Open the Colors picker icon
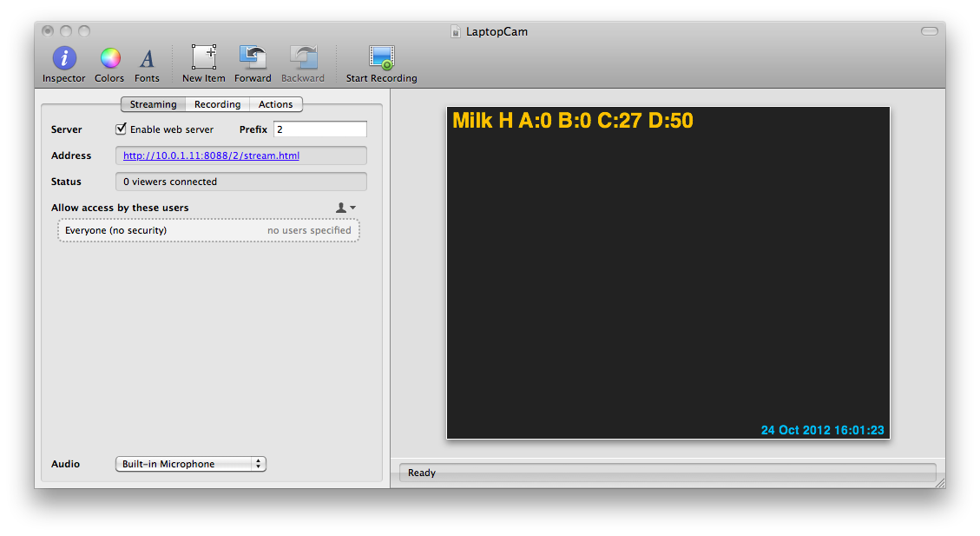This screenshot has height=536, width=980. (x=109, y=59)
